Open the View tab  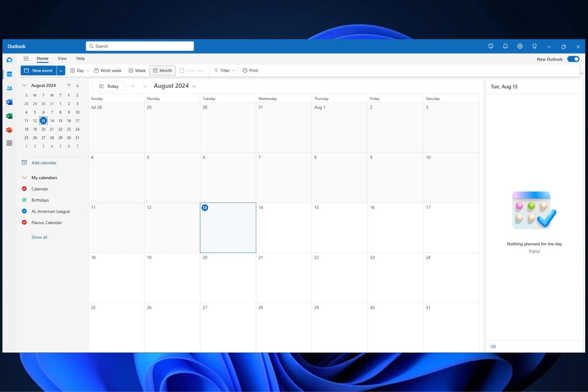[62, 59]
